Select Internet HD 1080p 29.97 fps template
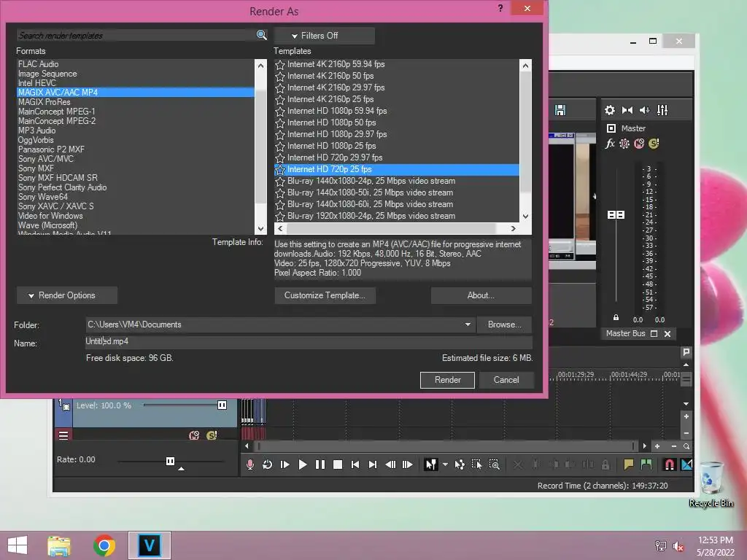The image size is (747, 560). pyautogui.click(x=337, y=134)
